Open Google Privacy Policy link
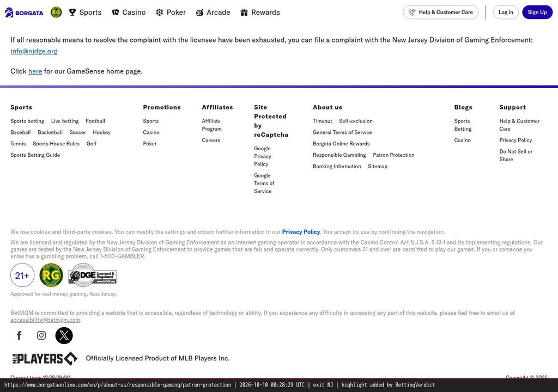 (263, 156)
